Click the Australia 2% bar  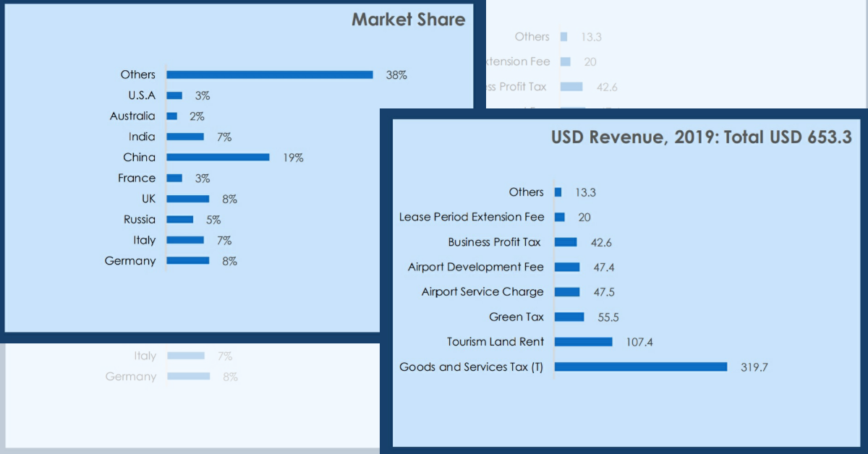(x=172, y=116)
